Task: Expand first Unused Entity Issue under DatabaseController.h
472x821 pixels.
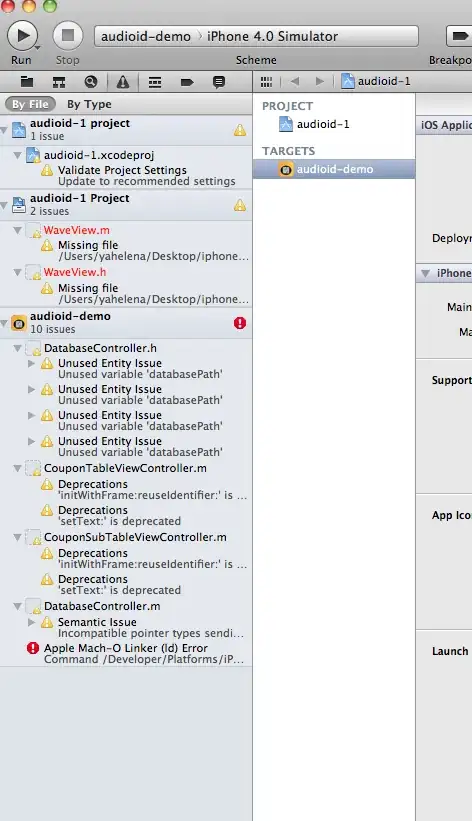Action: pyautogui.click(x=31, y=363)
